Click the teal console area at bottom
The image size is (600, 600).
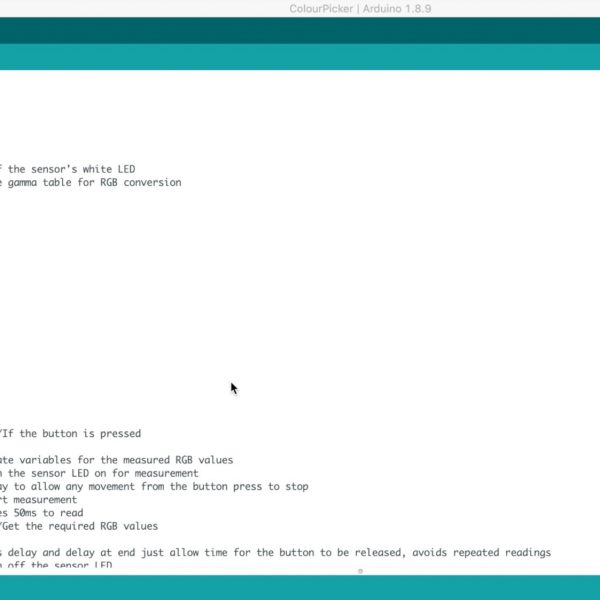tap(300, 587)
